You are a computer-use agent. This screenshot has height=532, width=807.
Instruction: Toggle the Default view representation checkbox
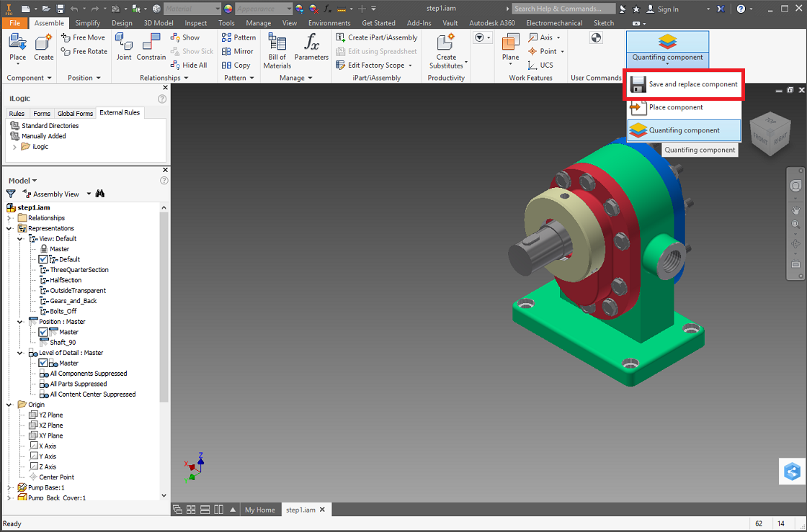tap(43, 260)
